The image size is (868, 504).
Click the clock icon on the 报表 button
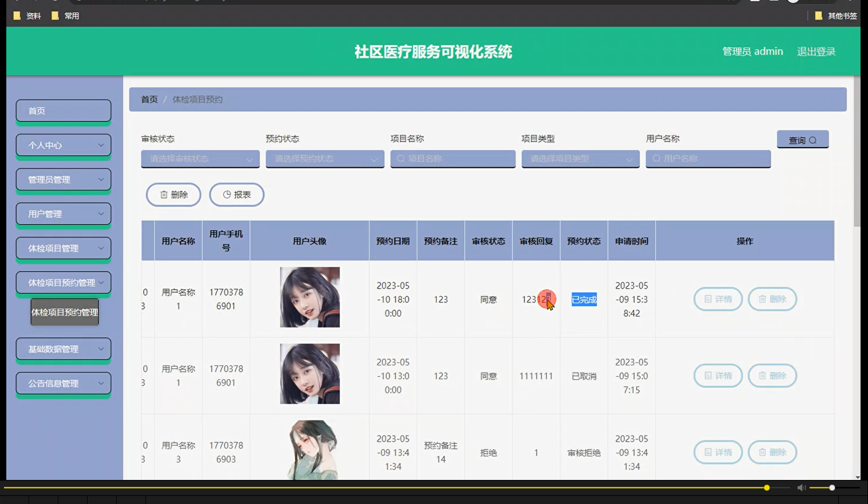point(226,194)
